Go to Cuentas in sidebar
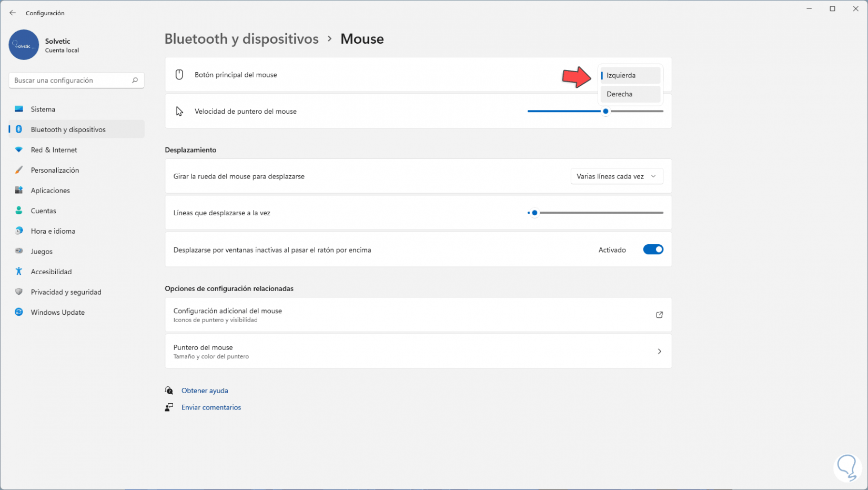The image size is (868, 490). tap(43, 211)
